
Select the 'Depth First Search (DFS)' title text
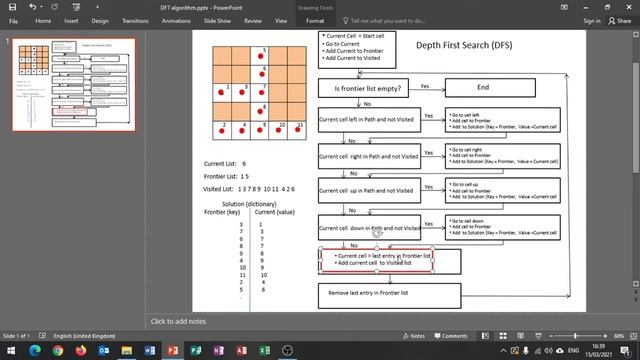pyautogui.click(x=464, y=45)
